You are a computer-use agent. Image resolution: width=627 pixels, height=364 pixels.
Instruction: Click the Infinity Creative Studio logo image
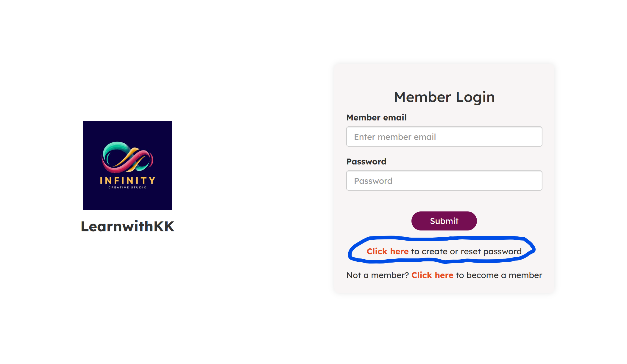click(x=127, y=165)
